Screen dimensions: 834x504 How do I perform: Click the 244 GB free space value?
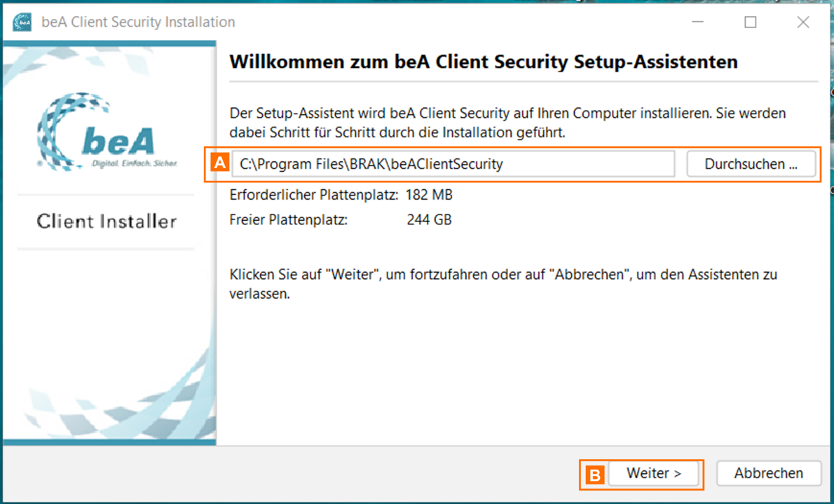pyautogui.click(x=429, y=219)
